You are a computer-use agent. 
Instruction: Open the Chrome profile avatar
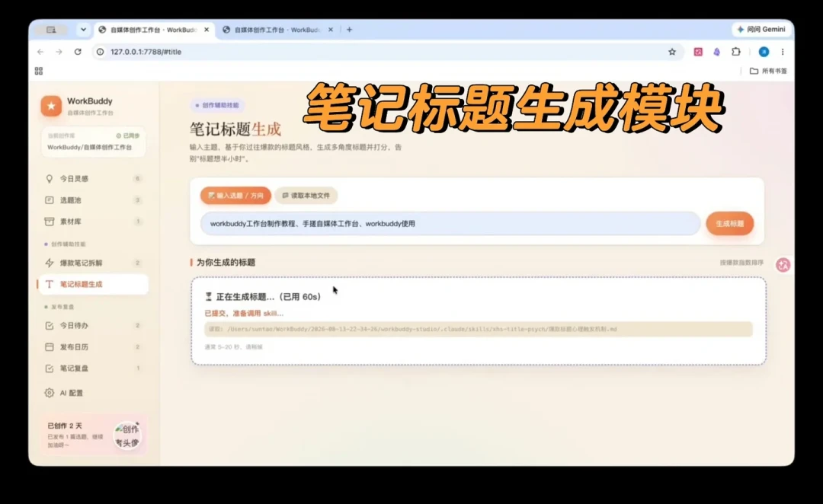pos(764,52)
